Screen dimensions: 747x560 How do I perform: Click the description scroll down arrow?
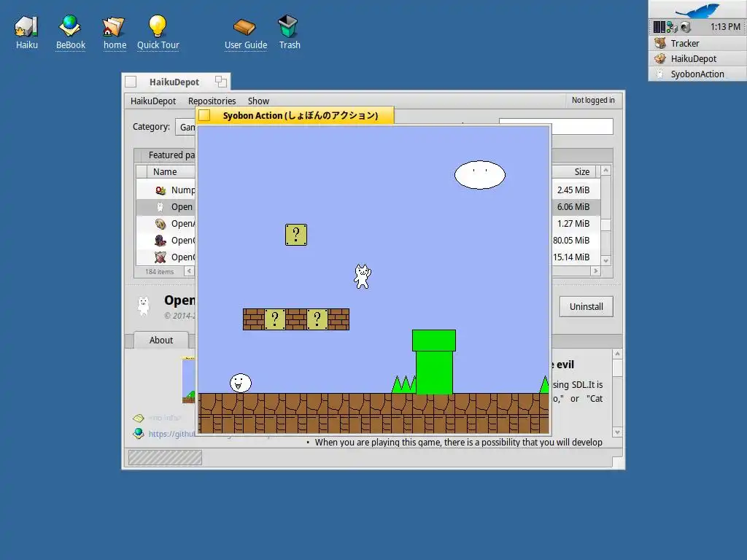tap(617, 432)
